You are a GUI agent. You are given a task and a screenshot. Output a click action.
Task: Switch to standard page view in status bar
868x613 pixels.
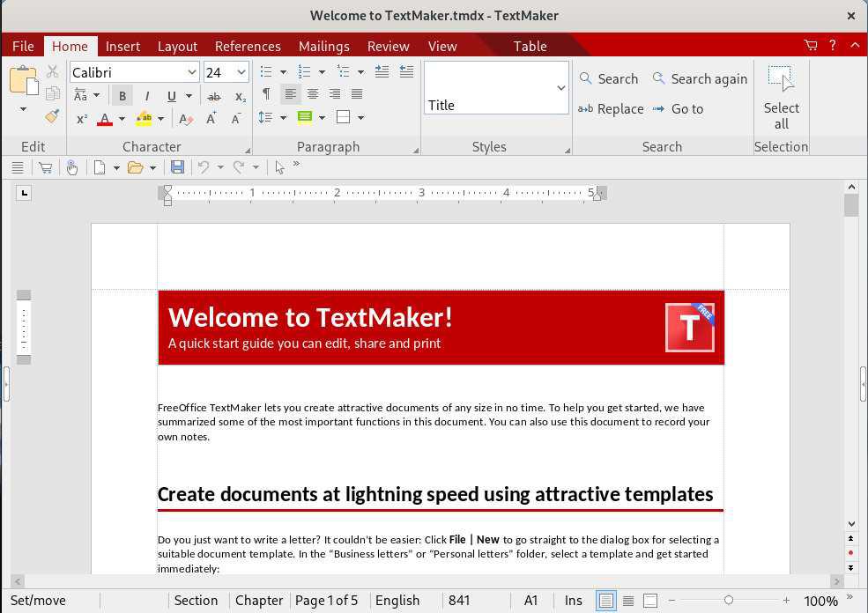605,601
